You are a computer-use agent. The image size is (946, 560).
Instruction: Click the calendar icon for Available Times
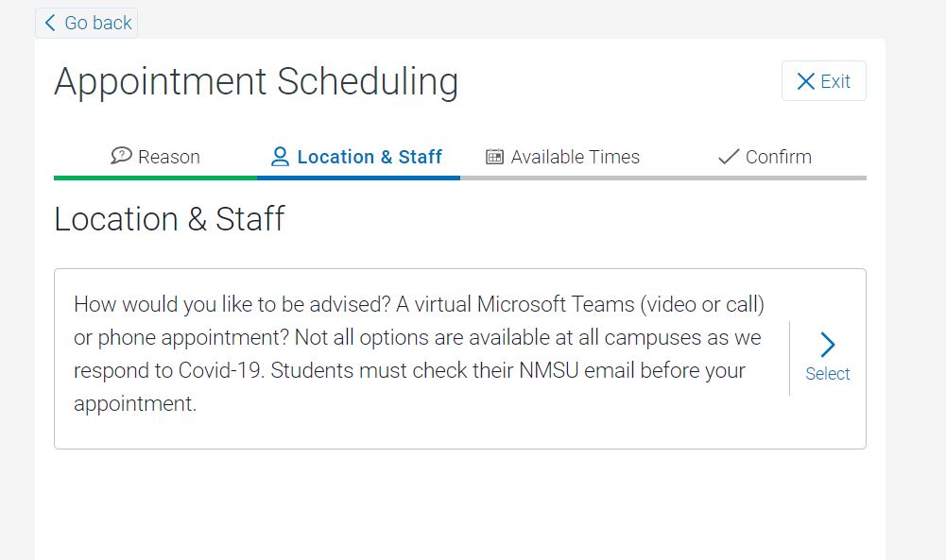(x=494, y=157)
